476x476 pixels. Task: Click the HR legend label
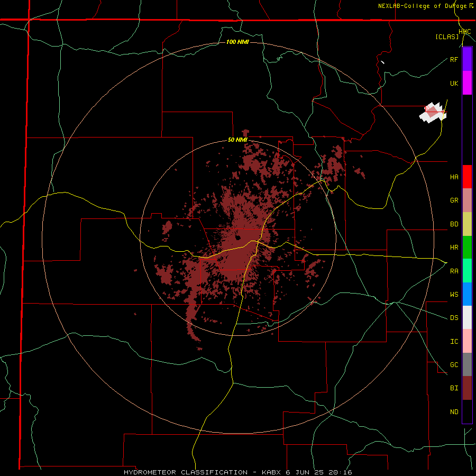(x=454, y=248)
